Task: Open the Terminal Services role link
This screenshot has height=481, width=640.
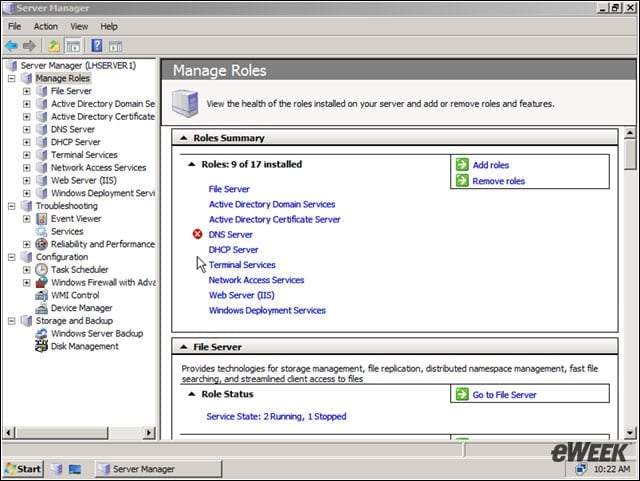Action: [242, 265]
